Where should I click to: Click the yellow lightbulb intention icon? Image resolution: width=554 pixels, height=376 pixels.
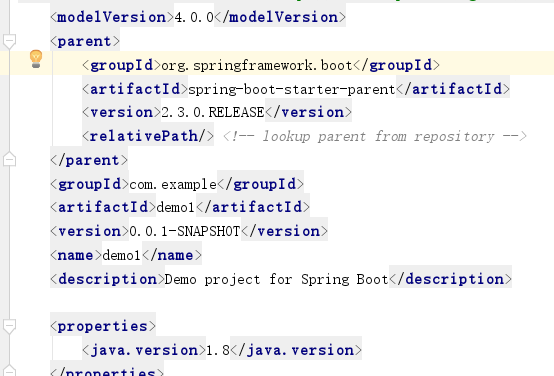(36, 59)
